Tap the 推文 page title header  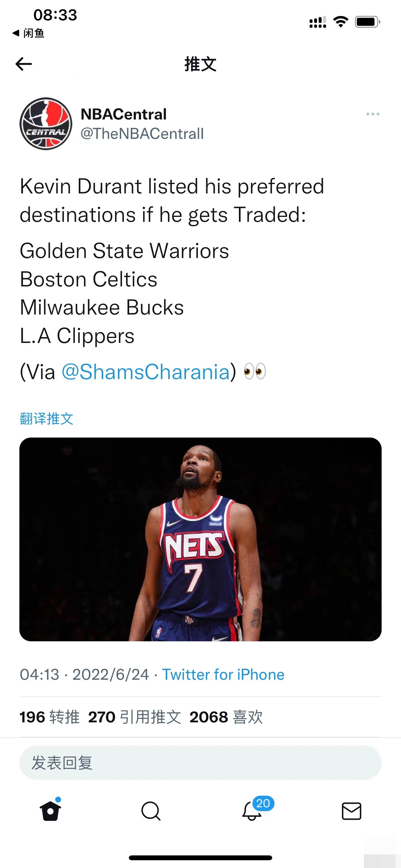pyautogui.click(x=200, y=64)
